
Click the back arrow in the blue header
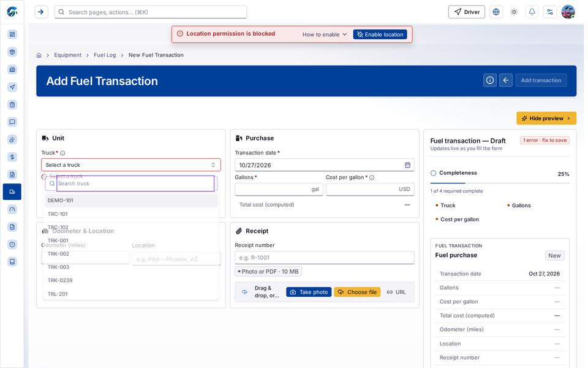pos(506,80)
